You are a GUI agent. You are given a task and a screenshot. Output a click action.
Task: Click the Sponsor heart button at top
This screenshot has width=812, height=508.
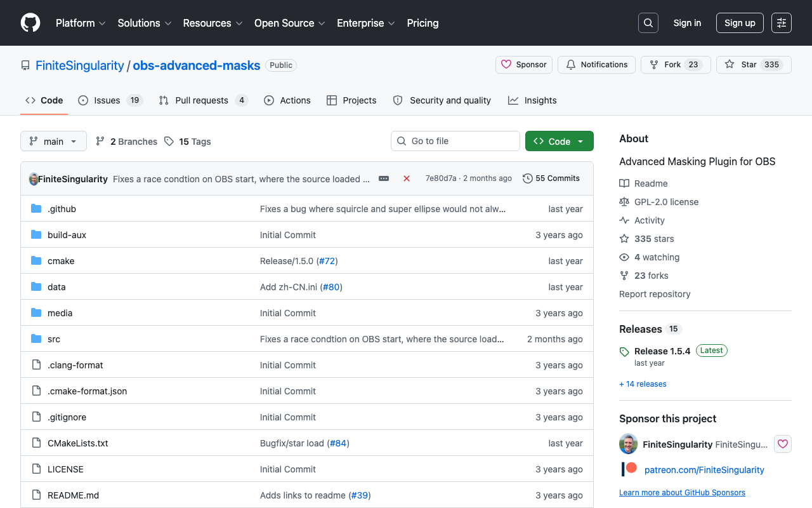click(524, 65)
